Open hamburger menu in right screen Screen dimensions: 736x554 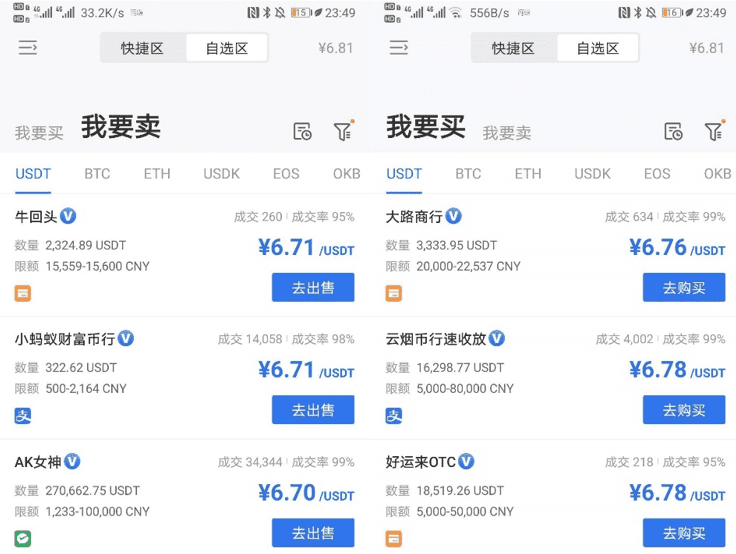[399, 47]
